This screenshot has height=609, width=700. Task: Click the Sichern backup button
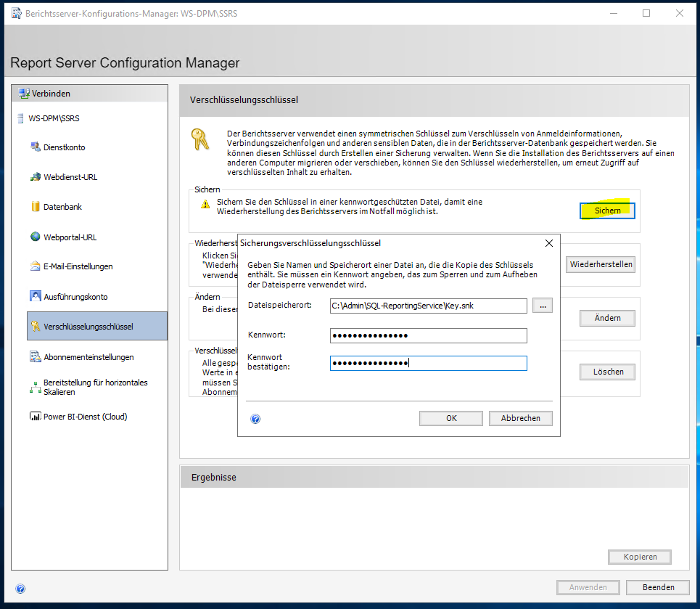tap(607, 211)
